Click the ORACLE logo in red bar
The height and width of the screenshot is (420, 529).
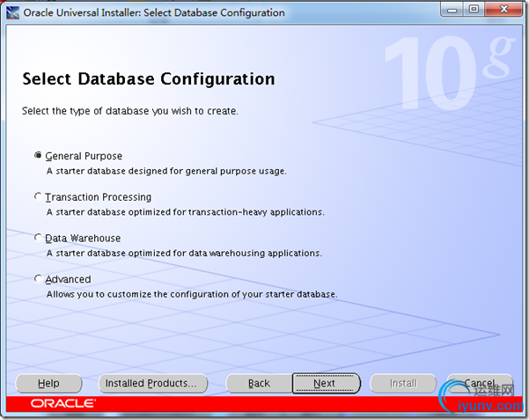pos(63,403)
